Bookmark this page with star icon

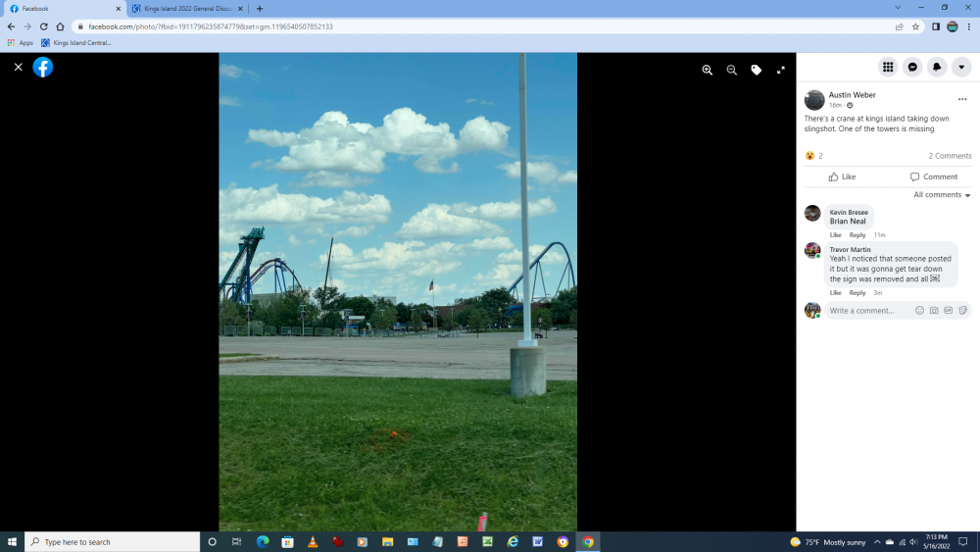(x=915, y=26)
